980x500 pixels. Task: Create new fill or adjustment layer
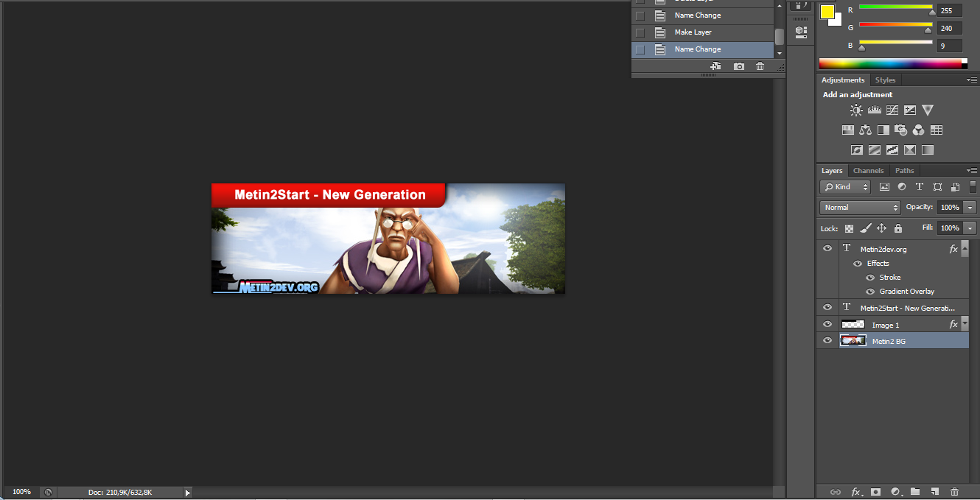[x=896, y=491]
